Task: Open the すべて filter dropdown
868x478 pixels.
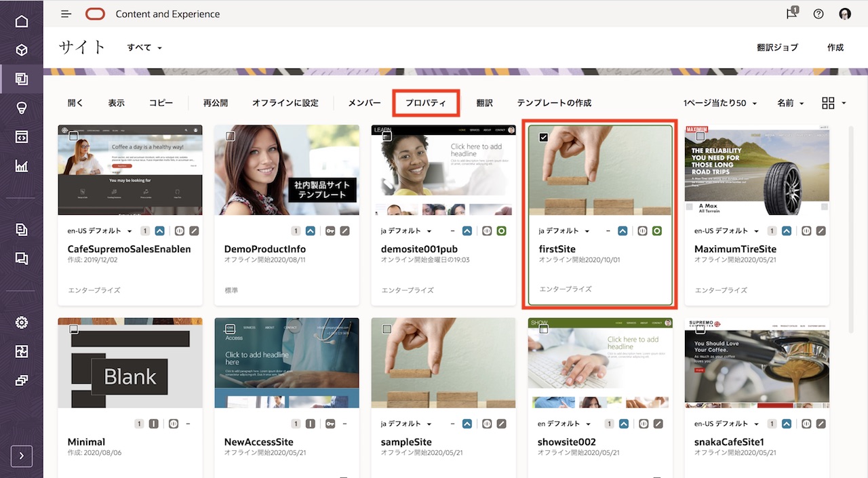Action: 144,48
